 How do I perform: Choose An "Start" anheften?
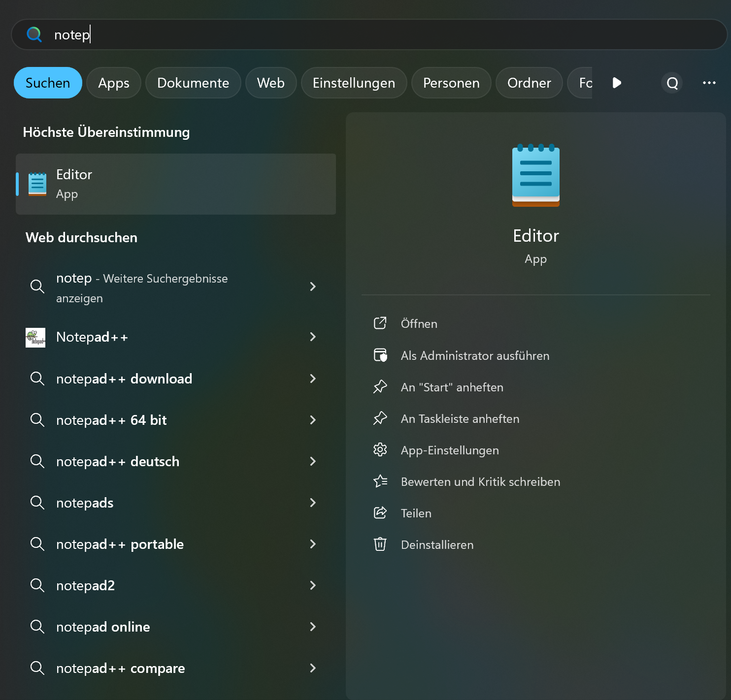pos(452,387)
